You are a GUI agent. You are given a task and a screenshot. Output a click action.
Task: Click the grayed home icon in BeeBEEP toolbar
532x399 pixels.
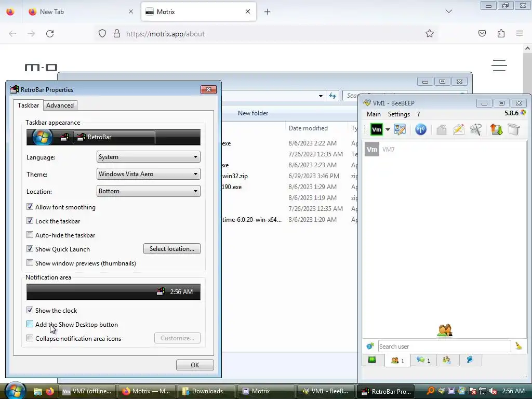(x=442, y=129)
